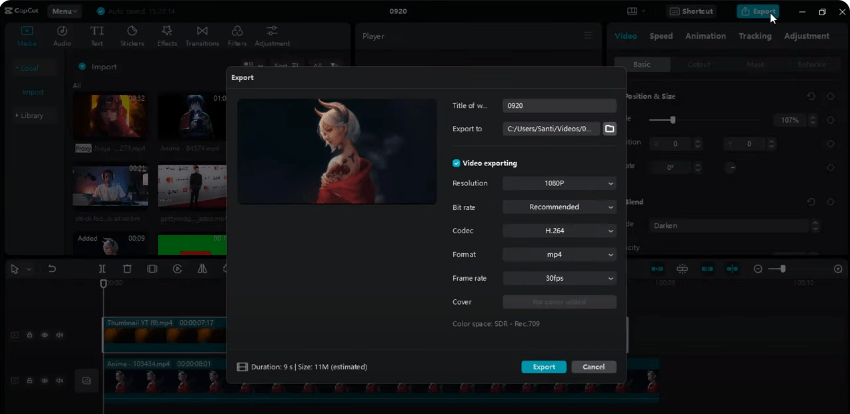The image size is (850, 414).
Task: Click the scale slider handle near 107%
Action: [673, 120]
